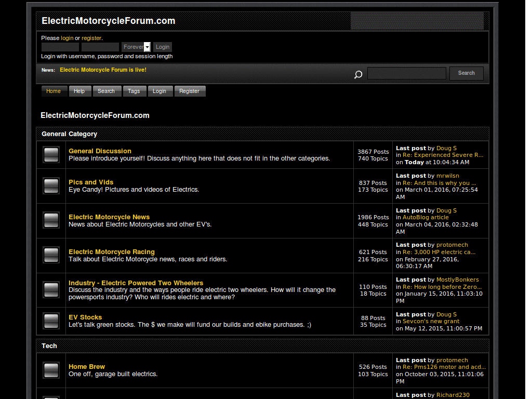The image size is (532, 399).
Task: Open 'Re: Pms126 motor and acd...' post
Action: coord(444,367)
